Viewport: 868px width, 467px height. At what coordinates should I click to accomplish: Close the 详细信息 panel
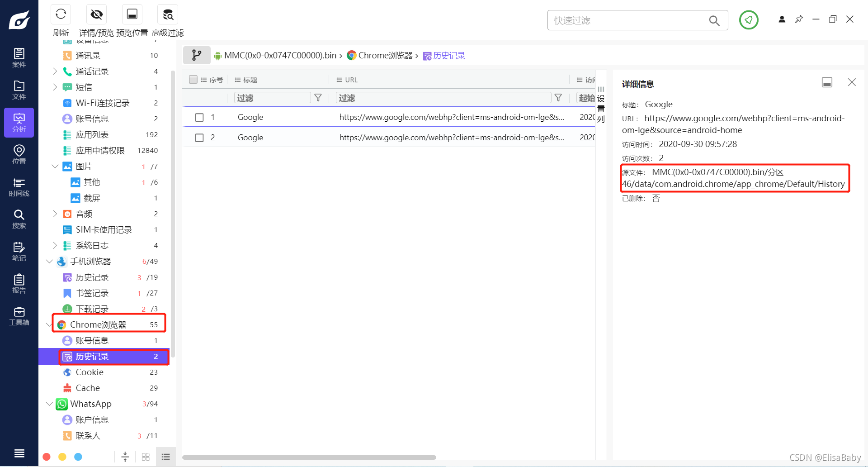tap(852, 82)
